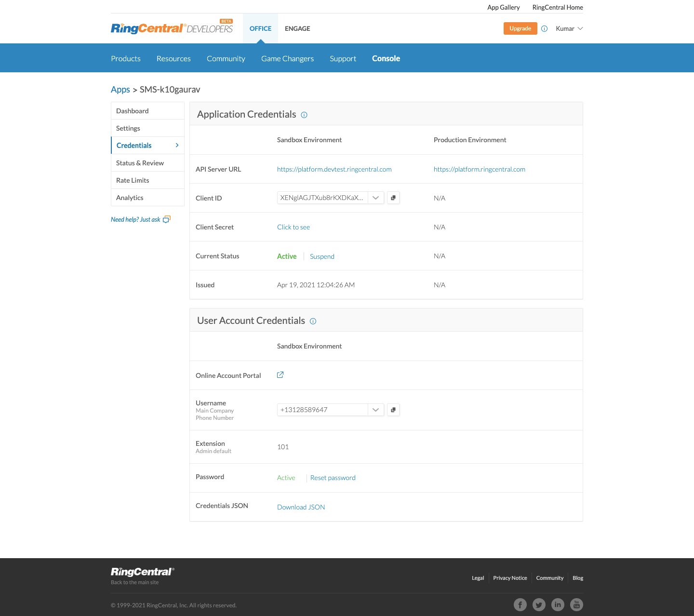Open the Online Account Portal external link
Screen dimensions: 694x616
click(x=280, y=375)
